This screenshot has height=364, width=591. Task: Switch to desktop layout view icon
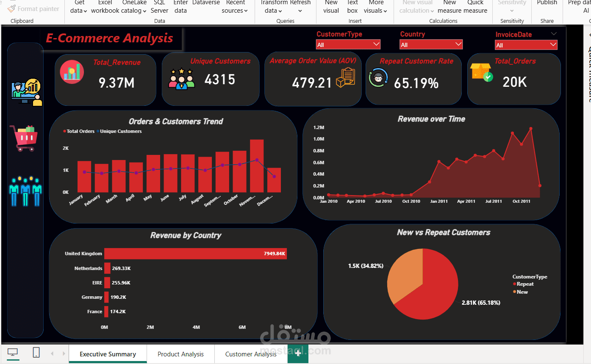(x=13, y=353)
